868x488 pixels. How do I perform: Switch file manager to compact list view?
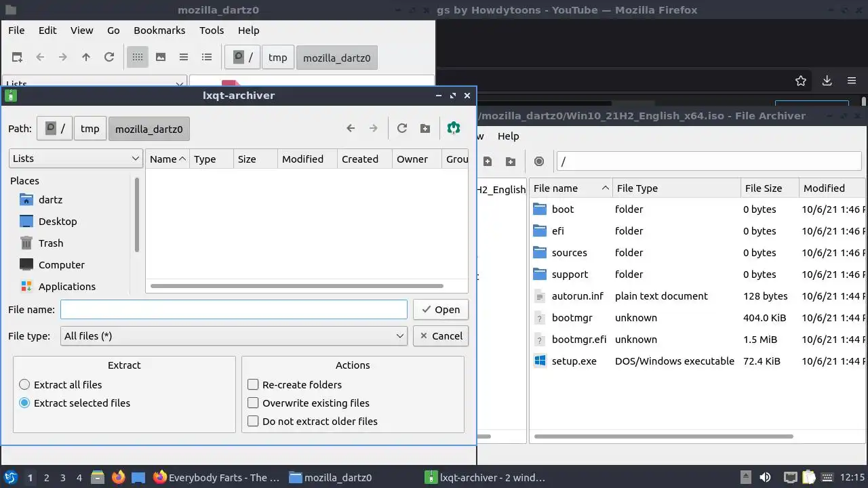[x=184, y=57]
